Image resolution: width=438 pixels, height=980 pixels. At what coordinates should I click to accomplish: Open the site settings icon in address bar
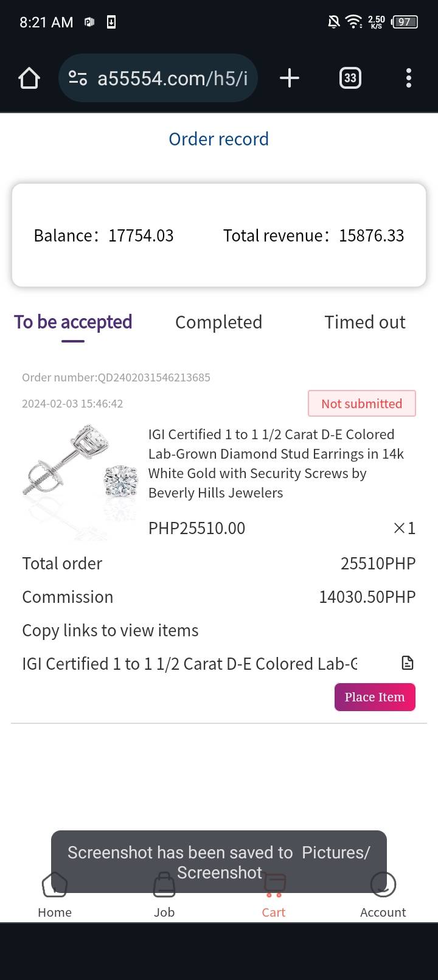(78, 78)
